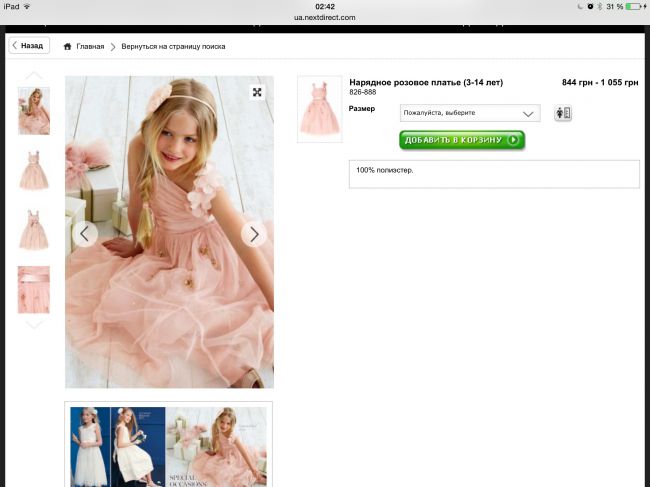
Task: Tap the clock showing 02:42
Action: coord(325,7)
